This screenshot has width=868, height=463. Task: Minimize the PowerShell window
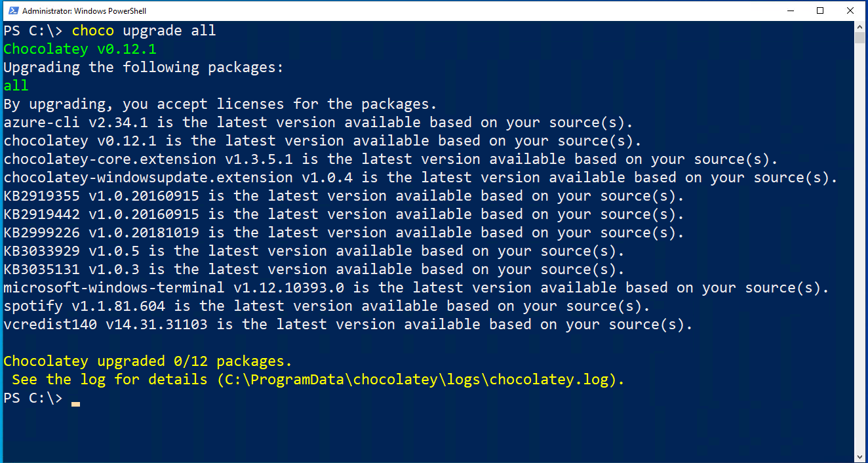[791, 10]
